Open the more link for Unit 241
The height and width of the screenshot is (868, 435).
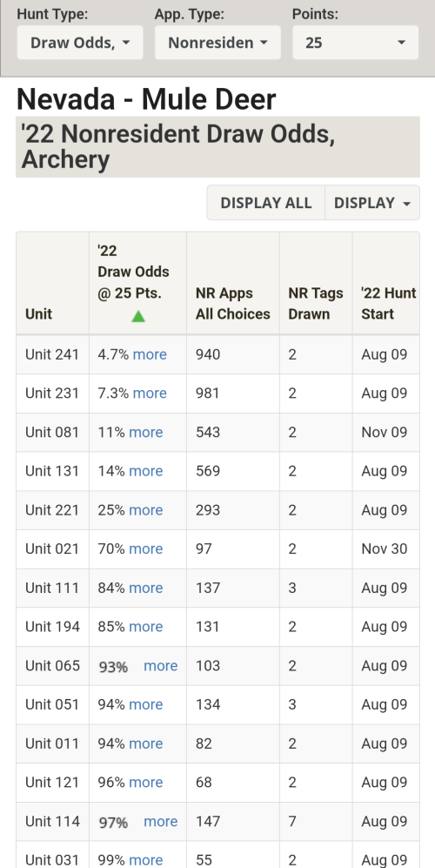[x=150, y=354]
